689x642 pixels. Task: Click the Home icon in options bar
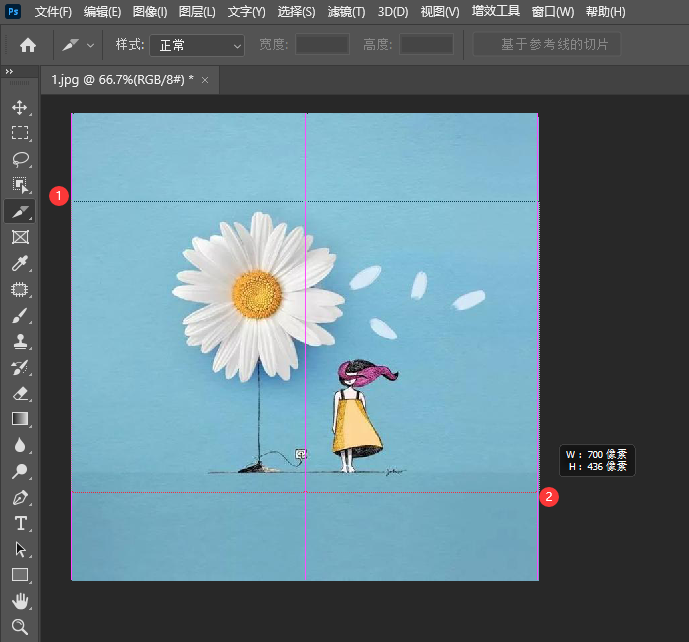tap(28, 45)
